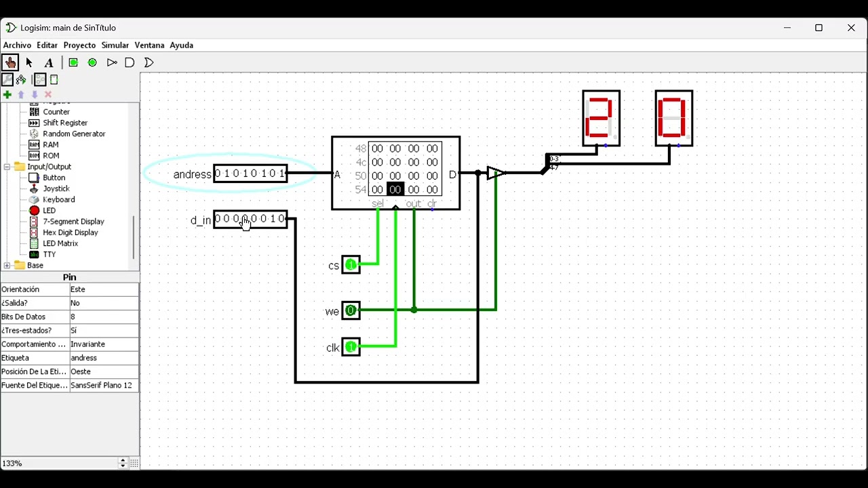Move the circuit up with the arrow

[21, 94]
